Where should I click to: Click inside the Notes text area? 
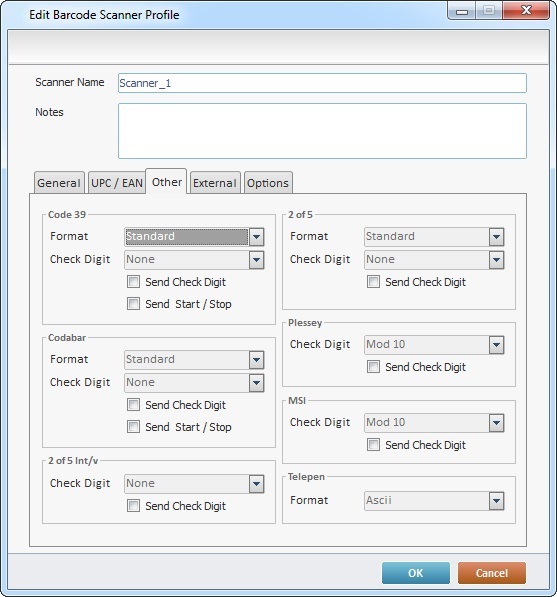tap(322, 131)
